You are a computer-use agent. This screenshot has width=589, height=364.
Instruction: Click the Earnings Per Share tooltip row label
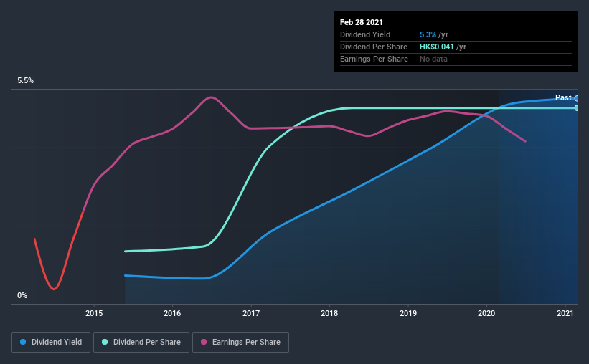click(374, 59)
